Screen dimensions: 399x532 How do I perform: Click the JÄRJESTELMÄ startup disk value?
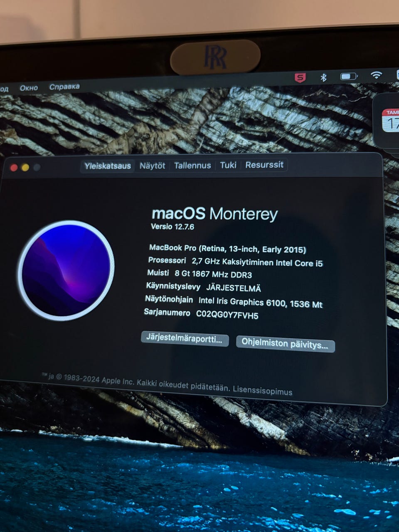(234, 288)
